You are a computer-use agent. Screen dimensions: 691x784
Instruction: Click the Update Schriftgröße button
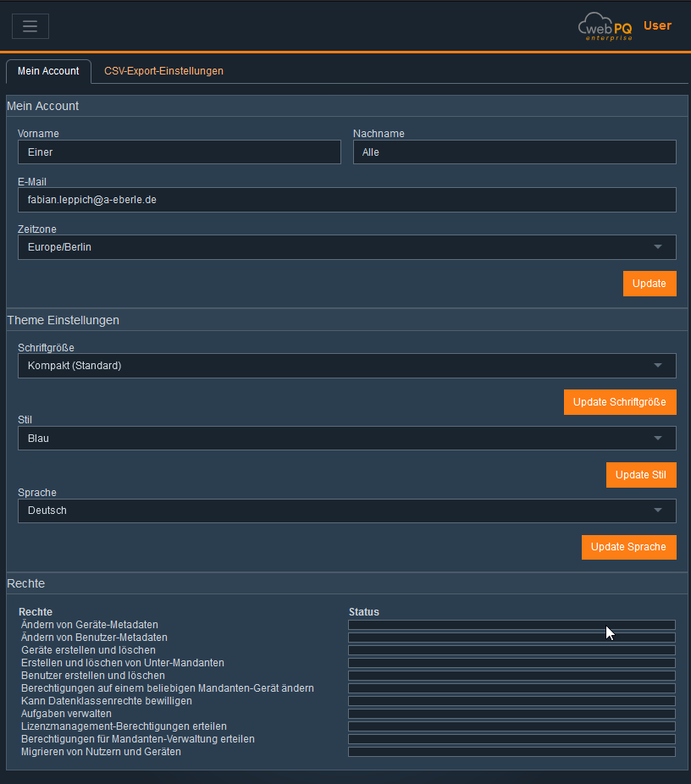tap(620, 402)
